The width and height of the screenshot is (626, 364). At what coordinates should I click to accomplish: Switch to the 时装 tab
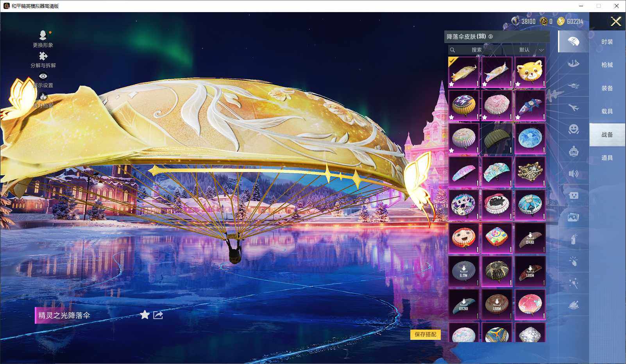pos(607,42)
